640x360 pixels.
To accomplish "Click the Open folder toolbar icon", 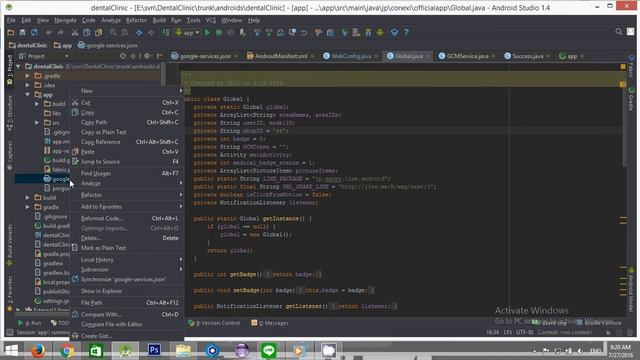I will click(x=11, y=32).
